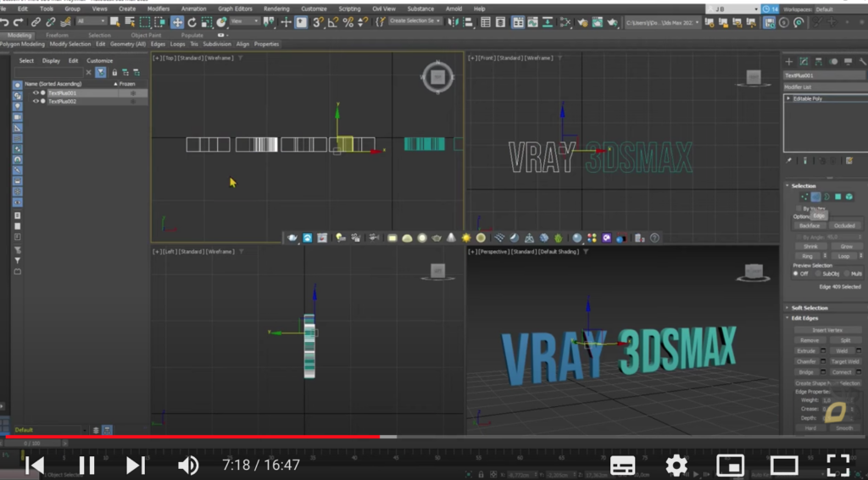Select the Select and Link tool
The image size is (868, 480).
36,22
